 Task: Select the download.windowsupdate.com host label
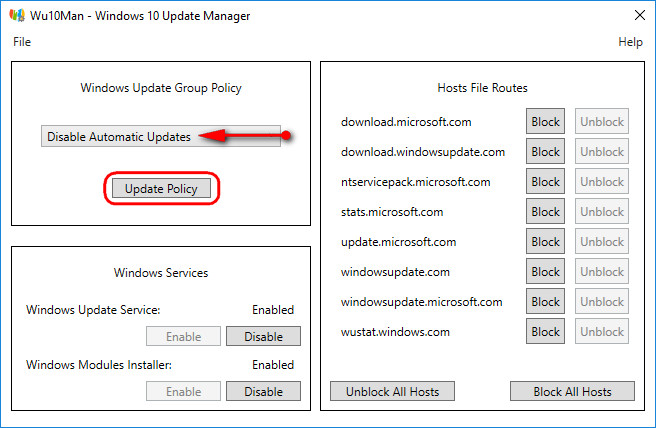(423, 152)
